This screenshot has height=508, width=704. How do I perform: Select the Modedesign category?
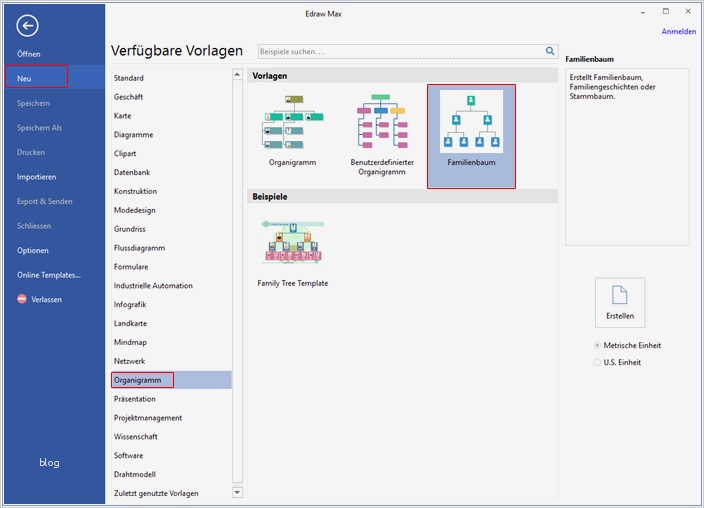135,210
